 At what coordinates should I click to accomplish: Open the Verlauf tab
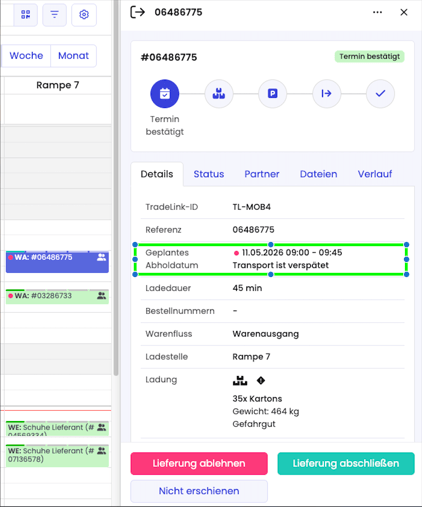[x=375, y=174]
